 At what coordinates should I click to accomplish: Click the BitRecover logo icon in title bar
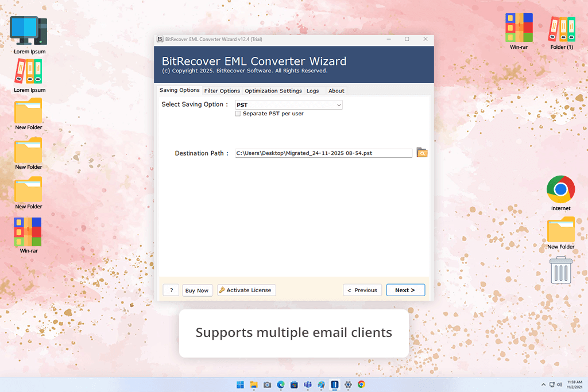pyautogui.click(x=160, y=39)
